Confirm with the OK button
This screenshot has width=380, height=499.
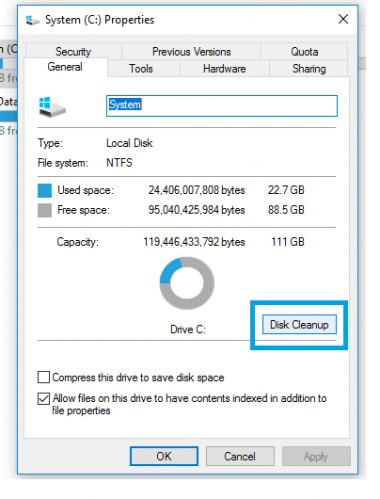pos(164,456)
